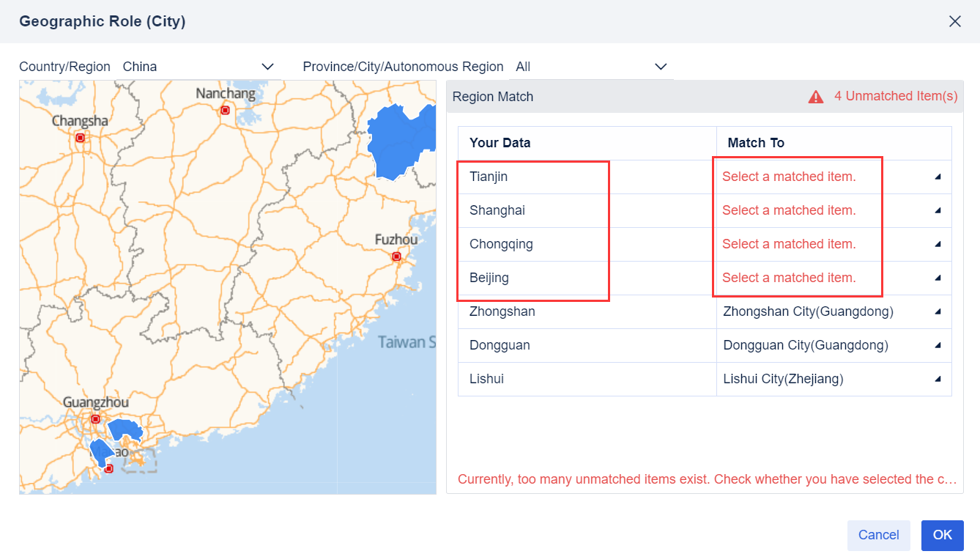Click the Changsha map marker
This screenshot has height=554, width=980.
[x=80, y=136]
